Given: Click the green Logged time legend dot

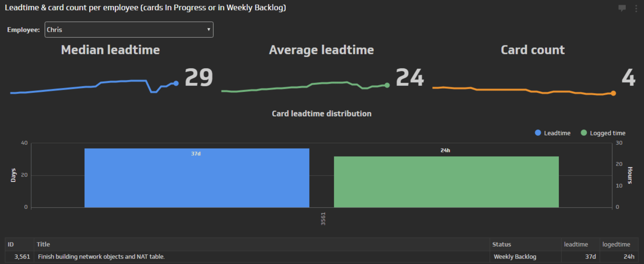Looking at the screenshot, I should (x=584, y=133).
